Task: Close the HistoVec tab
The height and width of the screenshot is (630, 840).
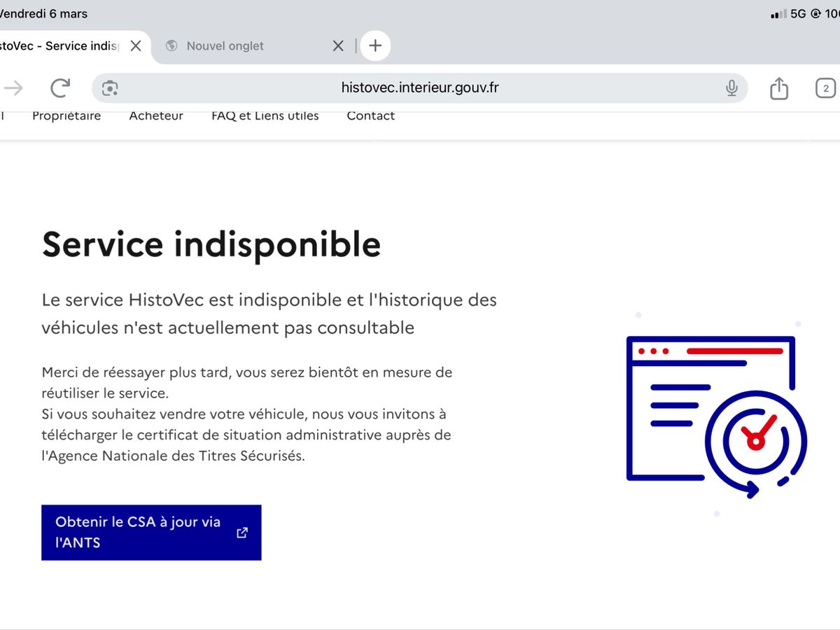Action: click(x=136, y=45)
